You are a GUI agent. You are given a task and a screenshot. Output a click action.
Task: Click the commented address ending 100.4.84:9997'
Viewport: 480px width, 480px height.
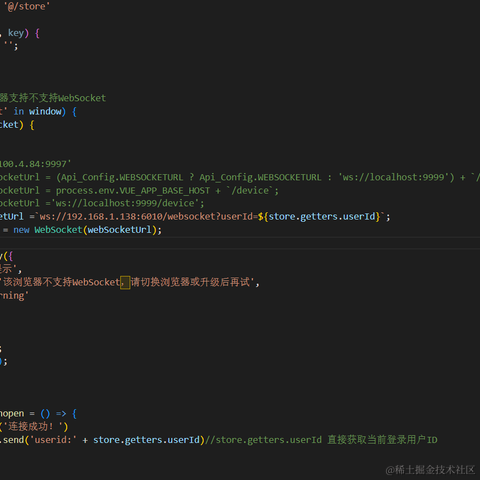click(35, 164)
